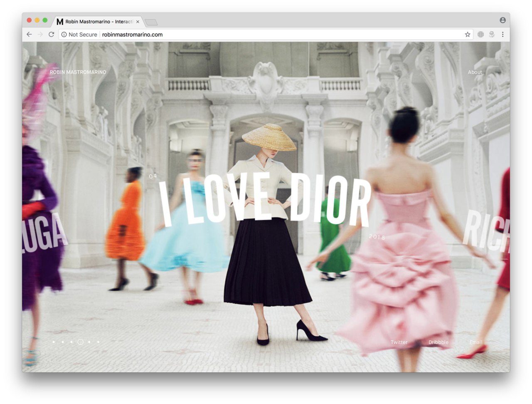Click the globe extension icon
This screenshot has height=404, width=532.
pyautogui.click(x=480, y=35)
